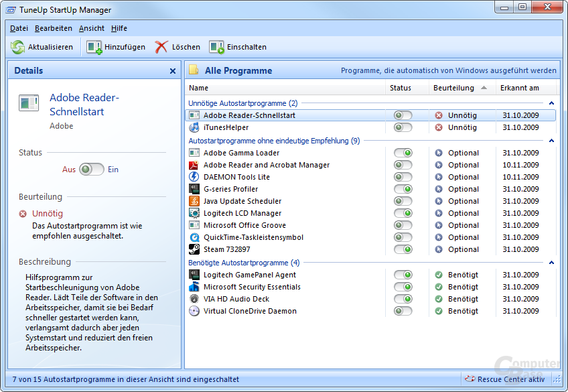Click the Alle Programme folder icon
Screen dimensions: 568x392
point(194,70)
